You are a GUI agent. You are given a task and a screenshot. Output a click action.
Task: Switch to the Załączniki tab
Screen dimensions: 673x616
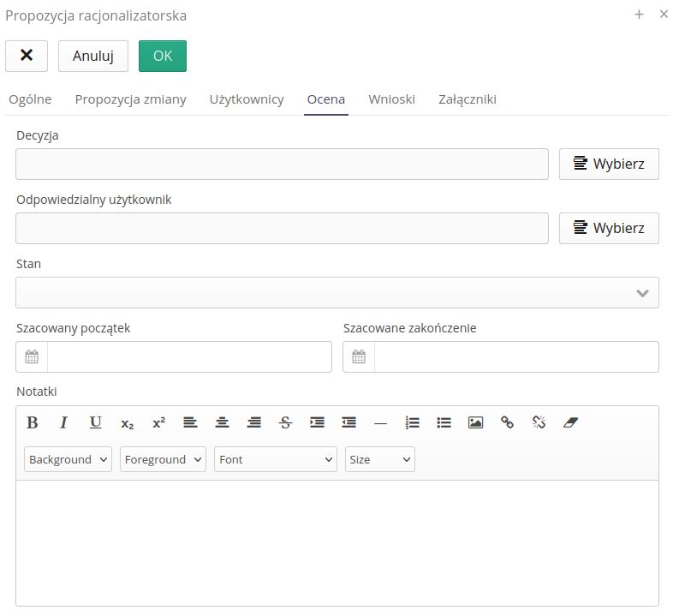467,99
